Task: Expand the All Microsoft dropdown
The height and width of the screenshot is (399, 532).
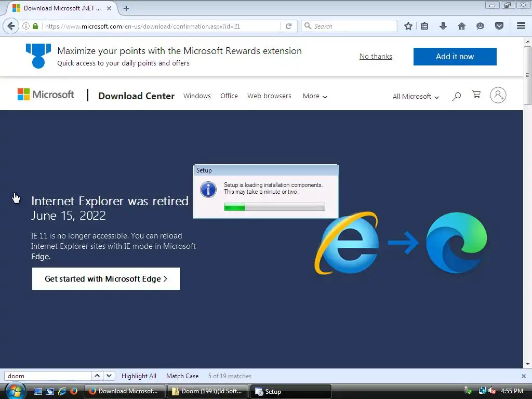Action: click(x=416, y=96)
